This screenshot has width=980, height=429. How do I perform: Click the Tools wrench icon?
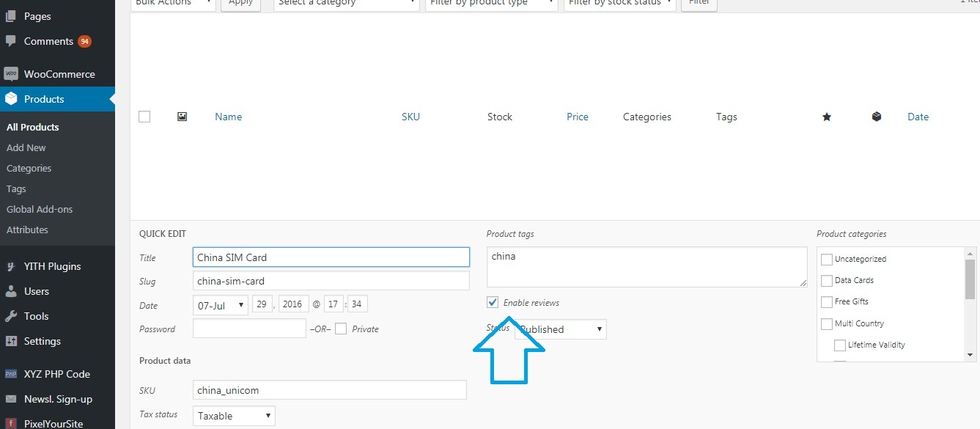[11, 316]
